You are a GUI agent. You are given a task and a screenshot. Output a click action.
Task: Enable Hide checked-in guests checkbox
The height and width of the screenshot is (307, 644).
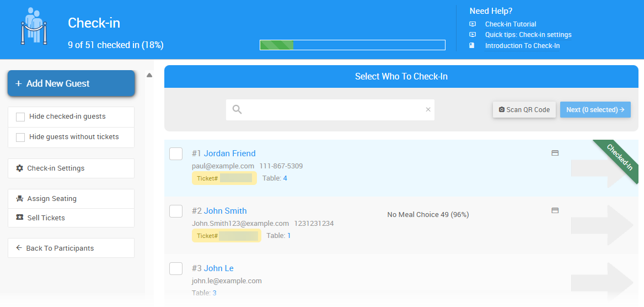coord(20,117)
